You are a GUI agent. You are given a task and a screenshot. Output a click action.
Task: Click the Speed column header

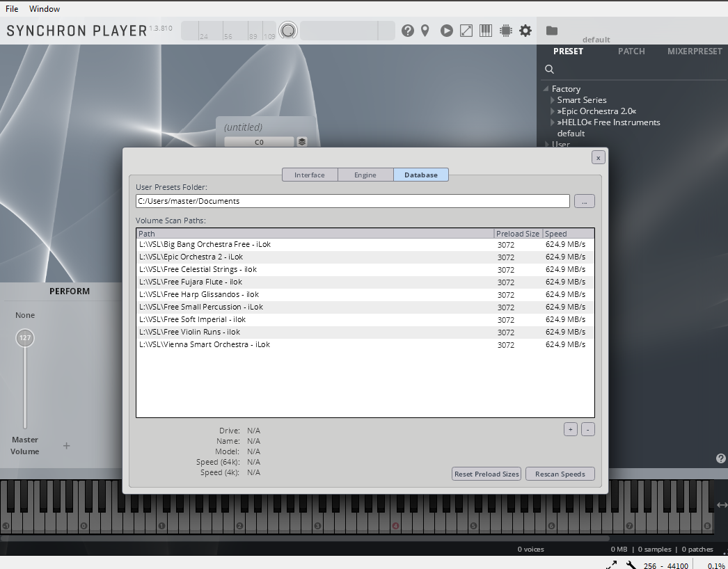[569, 234]
